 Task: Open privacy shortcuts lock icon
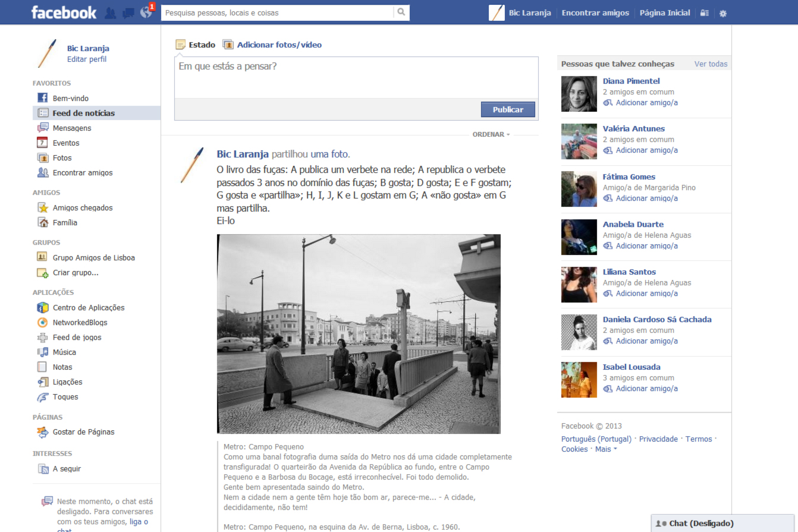[x=705, y=13]
